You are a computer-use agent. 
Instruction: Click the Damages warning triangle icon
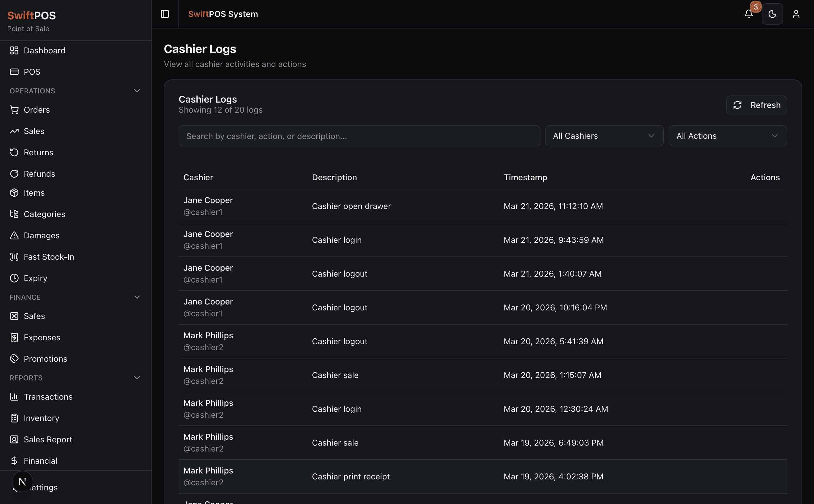tap(14, 235)
